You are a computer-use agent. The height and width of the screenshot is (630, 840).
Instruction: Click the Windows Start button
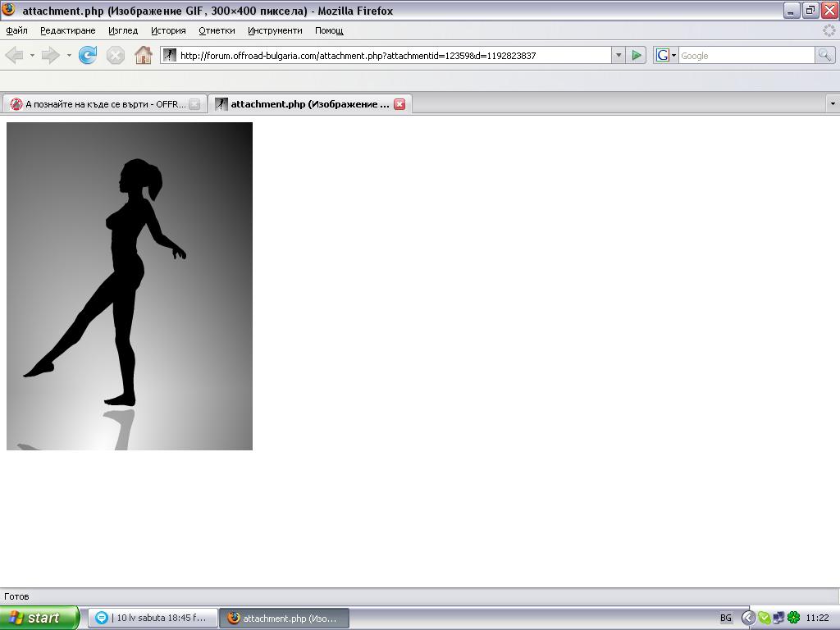click(39, 618)
